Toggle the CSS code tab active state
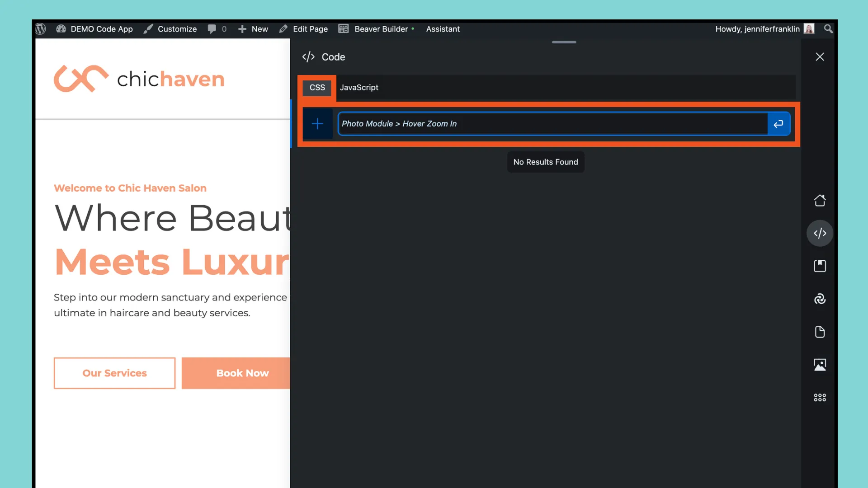This screenshot has width=868, height=488. 316,88
